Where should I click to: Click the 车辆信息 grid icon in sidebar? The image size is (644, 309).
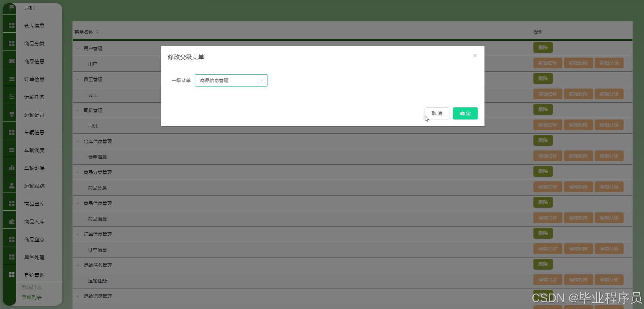point(12,132)
